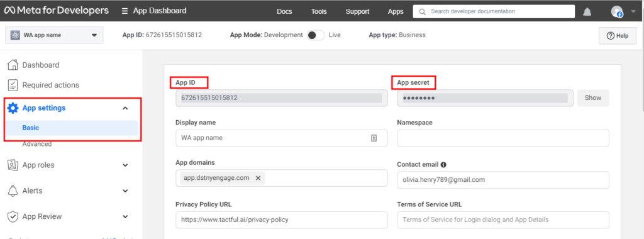Click the Display name field icon
The width and height of the screenshot is (644, 239).
(x=374, y=138)
